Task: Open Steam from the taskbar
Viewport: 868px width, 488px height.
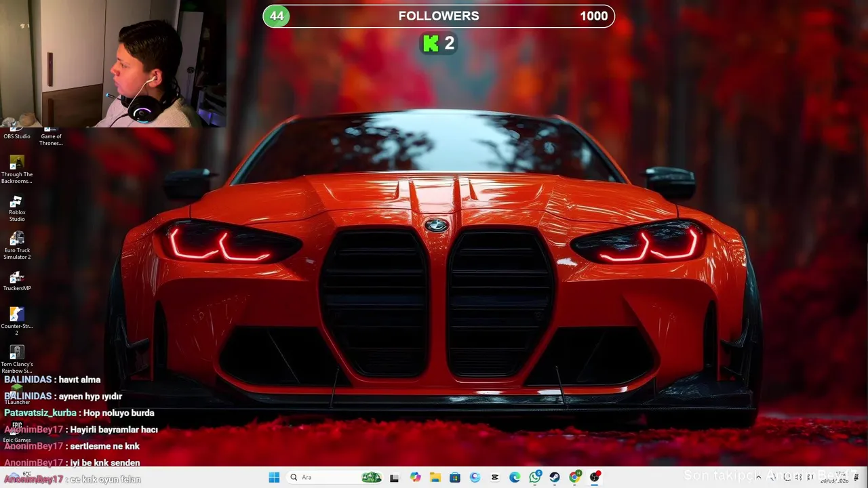Action: tap(555, 477)
